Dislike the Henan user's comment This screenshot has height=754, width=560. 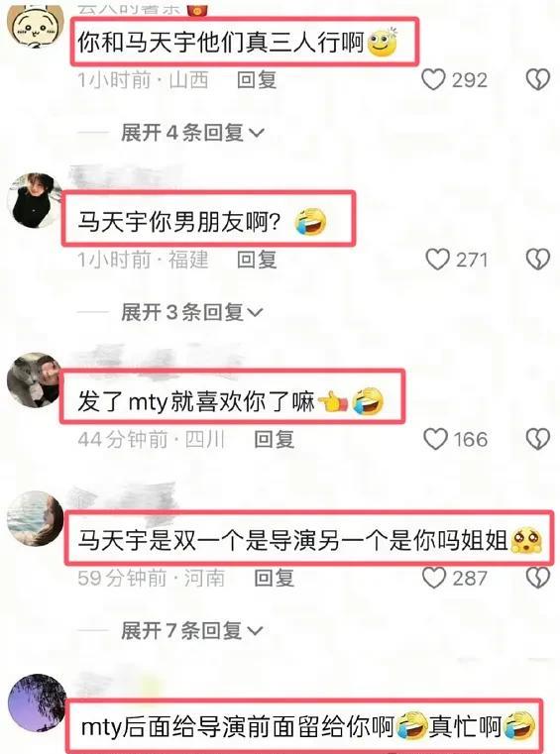tap(538, 578)
